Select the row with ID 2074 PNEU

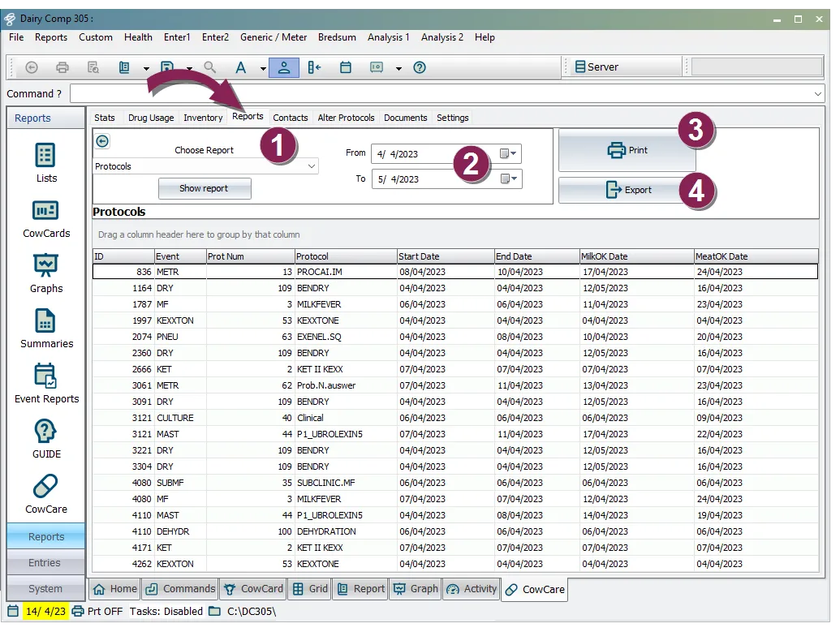click(x=455, y=337)
